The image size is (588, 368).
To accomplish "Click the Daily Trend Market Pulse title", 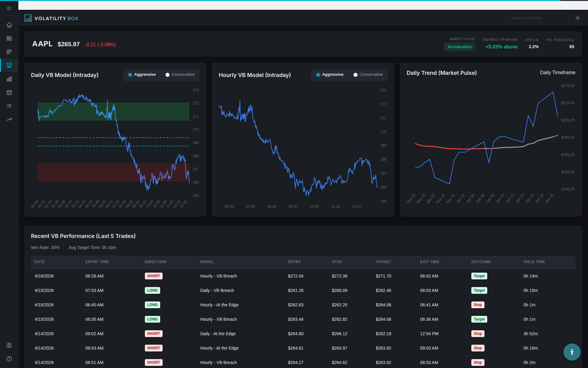I will [442, 73].
